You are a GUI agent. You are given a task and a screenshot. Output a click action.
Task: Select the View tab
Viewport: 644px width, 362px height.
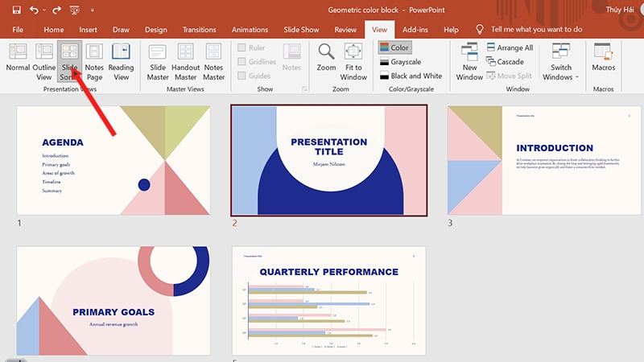click(x=379, y=30)
